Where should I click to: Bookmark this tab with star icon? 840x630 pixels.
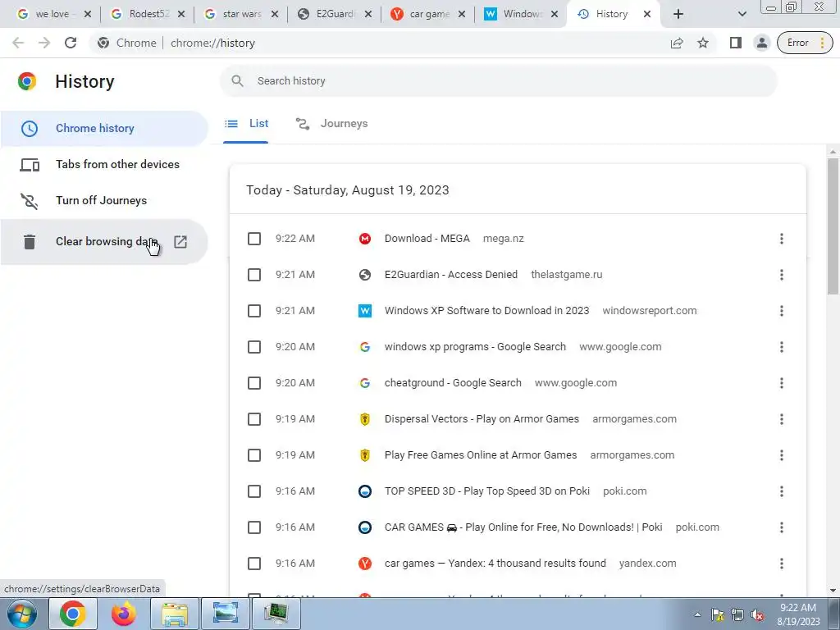[703, 43]
